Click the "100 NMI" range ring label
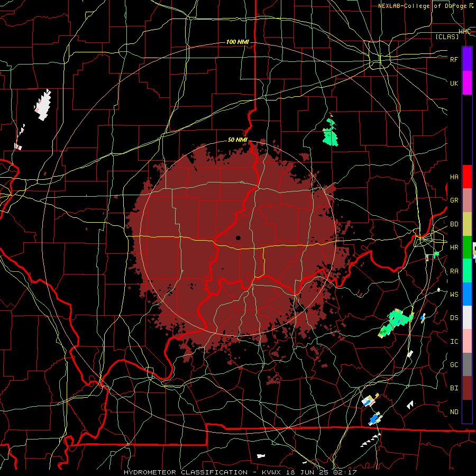 click(237, 42)
